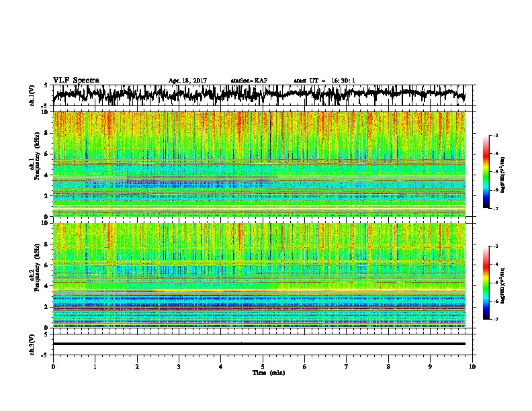
Task: Click ch.2 frequency axis tick "6"
Action: pyautogui.click(x=48, y=265)
